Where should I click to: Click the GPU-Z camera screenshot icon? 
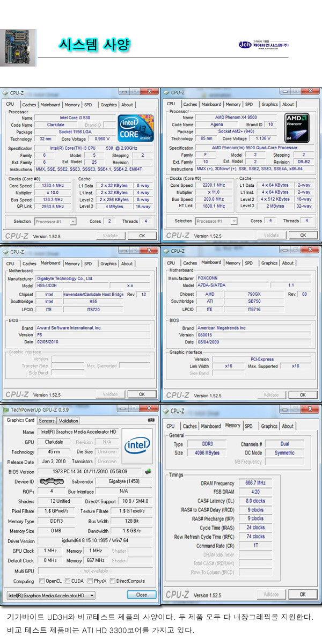(x=151, y=420)
